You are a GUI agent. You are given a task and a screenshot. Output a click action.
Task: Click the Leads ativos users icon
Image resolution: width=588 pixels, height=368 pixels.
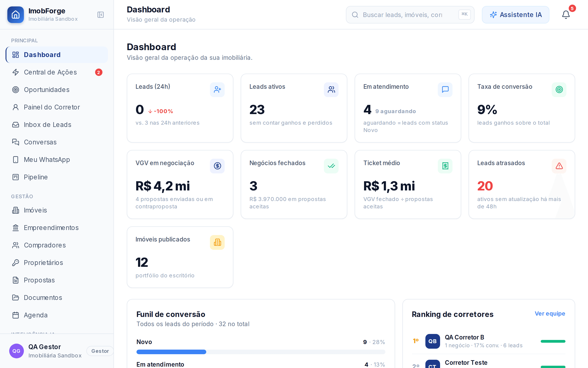coord(331,89)
